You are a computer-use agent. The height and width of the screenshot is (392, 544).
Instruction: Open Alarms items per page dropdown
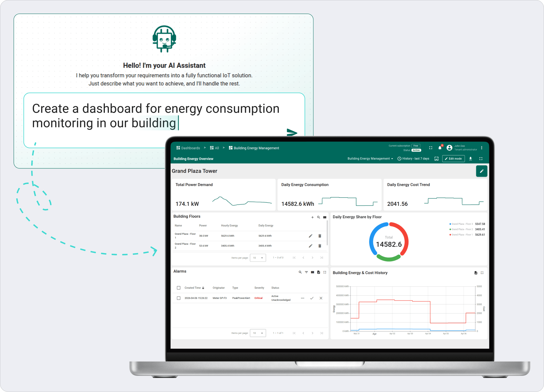(x=258, y=333)
